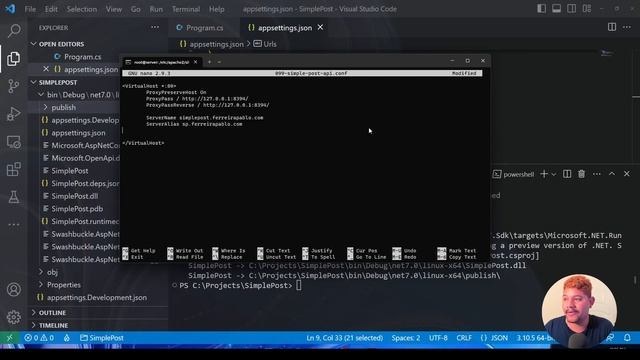Open terminal panel more actions ellipsis
Viewport: 640px width, 360px height.
[x=597, y=174]
